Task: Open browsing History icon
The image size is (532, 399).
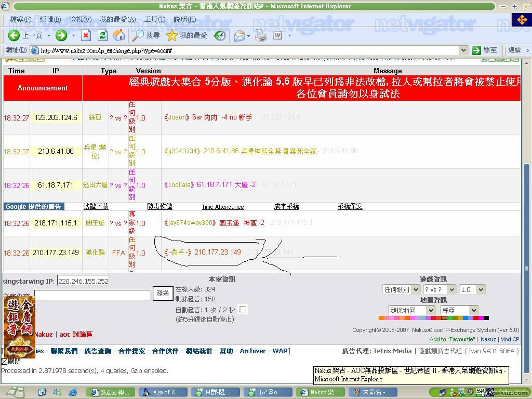Action: point(220,35)
